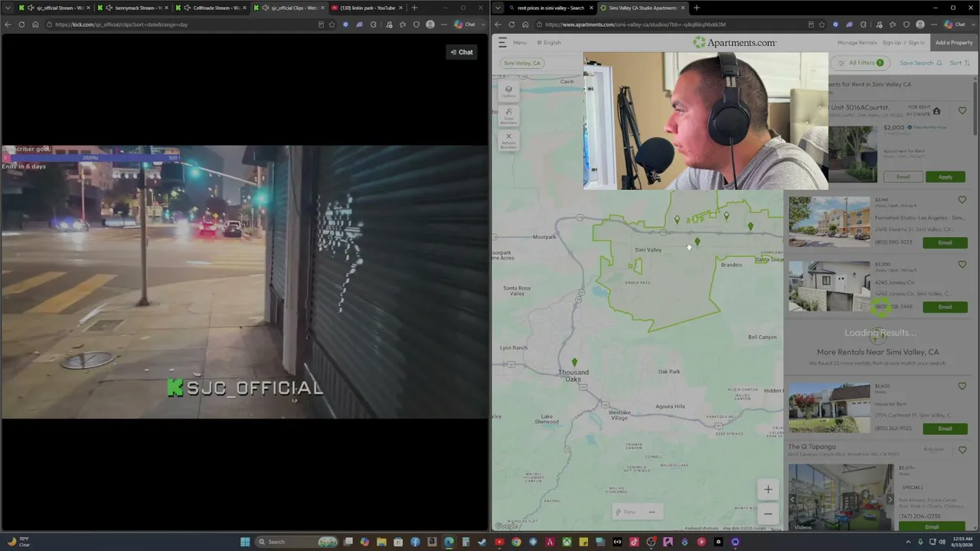Click the Apartments.com logo
Image resolution: width=980 pixels, height=551 pixels.
734,42
